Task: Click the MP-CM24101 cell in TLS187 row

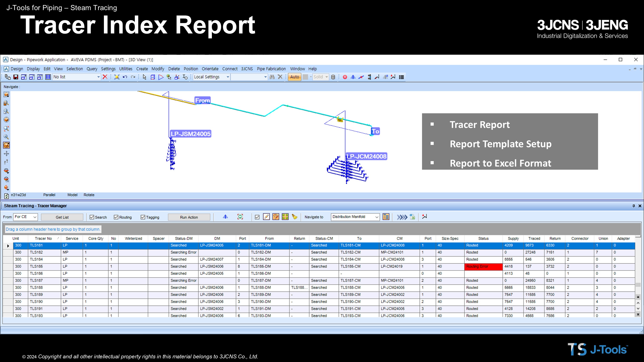Action: (399, 280)
